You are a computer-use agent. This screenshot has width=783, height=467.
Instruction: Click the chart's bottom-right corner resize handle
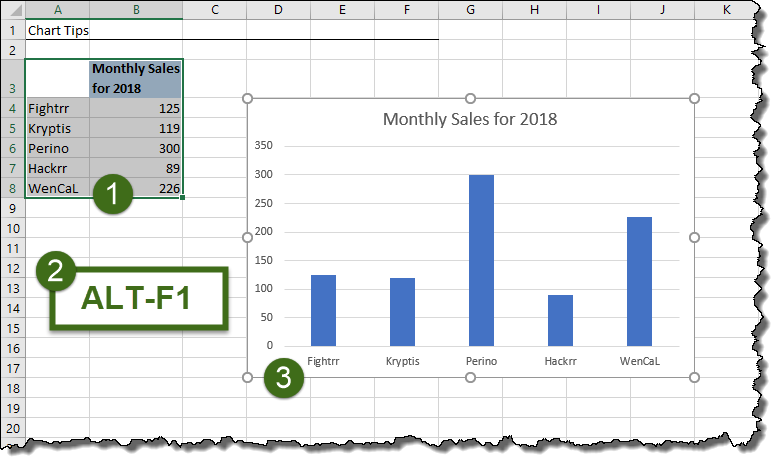click(x=694, y=377)
